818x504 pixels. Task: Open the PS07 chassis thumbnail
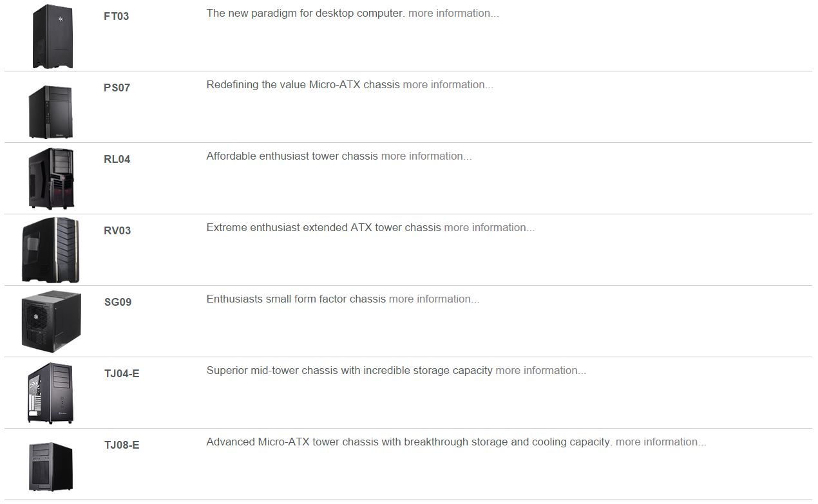tap(51, 111)
